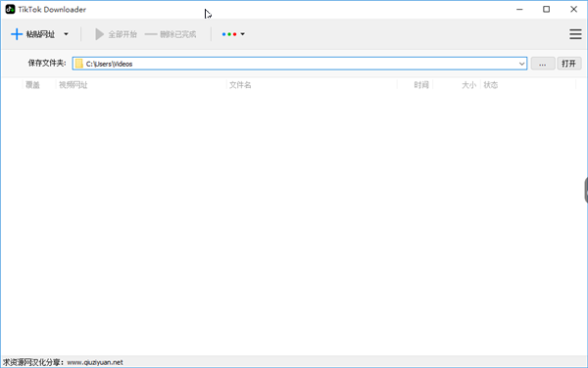This screenshot has width=588, height=368.
Task: Click the blue plus paste URL icon
Action: tap(17, 34)
